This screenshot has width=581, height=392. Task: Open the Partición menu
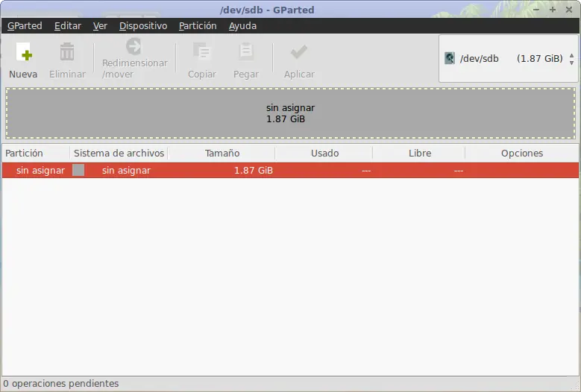click(x=198, y=26)
